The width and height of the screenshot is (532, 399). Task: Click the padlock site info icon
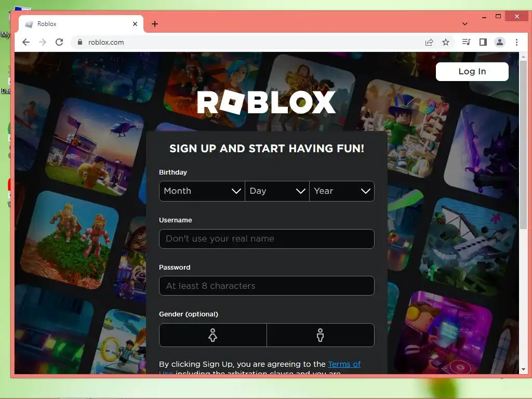pyautogui.click(x=80, y=42)
